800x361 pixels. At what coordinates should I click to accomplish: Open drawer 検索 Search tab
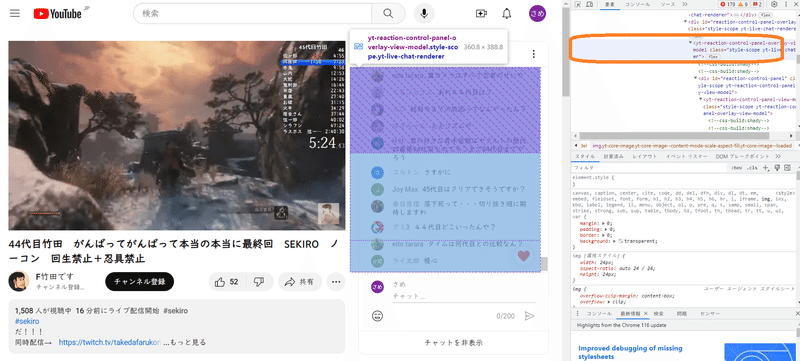pyautogui.click(x=659, y=314)
